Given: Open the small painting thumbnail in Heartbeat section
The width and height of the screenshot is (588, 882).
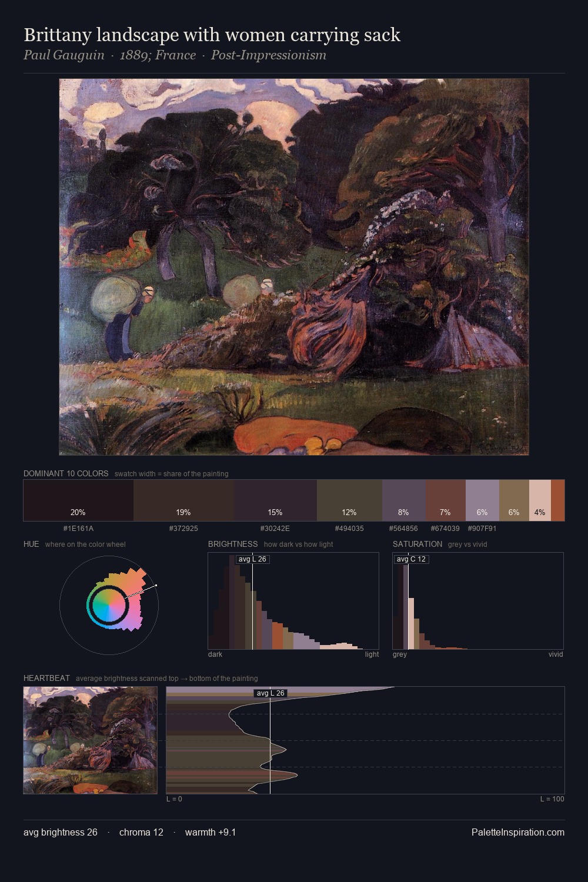Looking at the screenshot, I should point(90,740).
